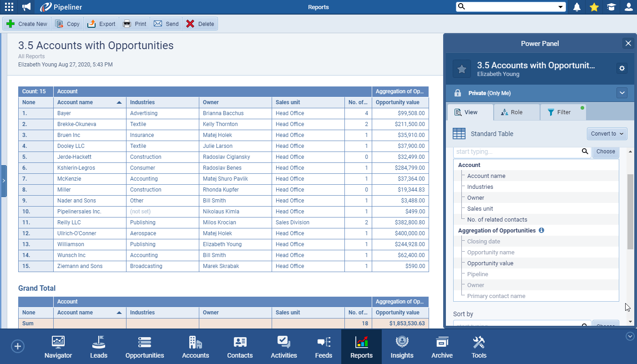Image resolution: width=637 pixels, height=364 pixels.
Task: Toggle the Opportunity value field in list
Action: coord(490,263)
